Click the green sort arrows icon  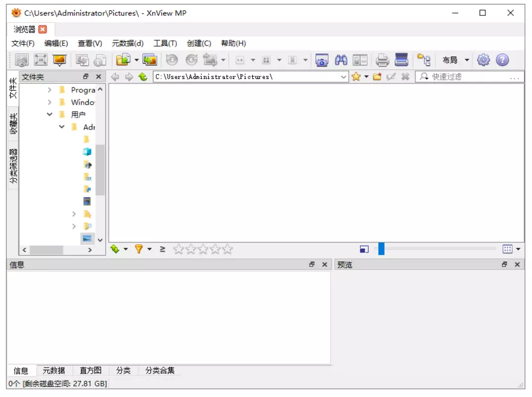pos(115,250)
